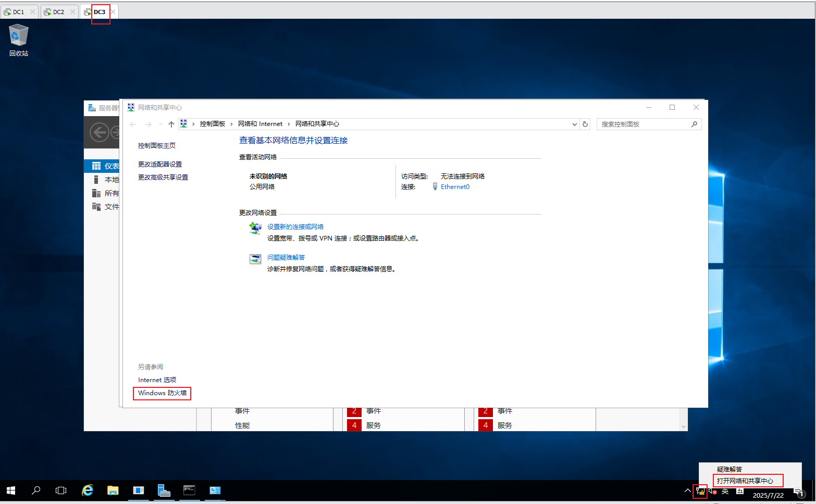Viewport: 816px width, 504px height.
Task: Click 性能 in Server Manager tile
Action: (242, 425)
